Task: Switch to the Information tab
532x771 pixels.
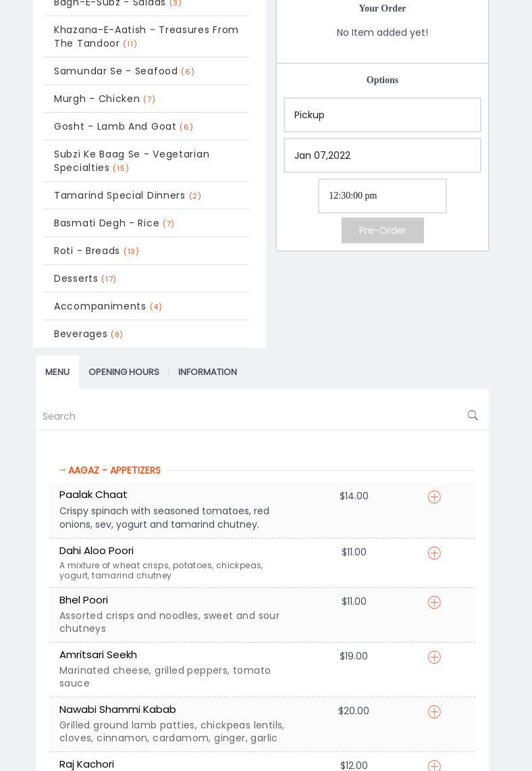Action: coord(207,372)
